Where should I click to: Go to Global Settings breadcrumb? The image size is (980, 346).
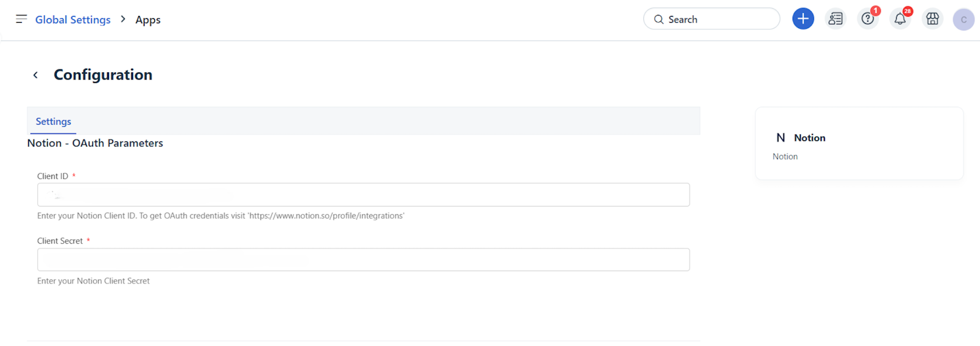[x=73, y=20]
